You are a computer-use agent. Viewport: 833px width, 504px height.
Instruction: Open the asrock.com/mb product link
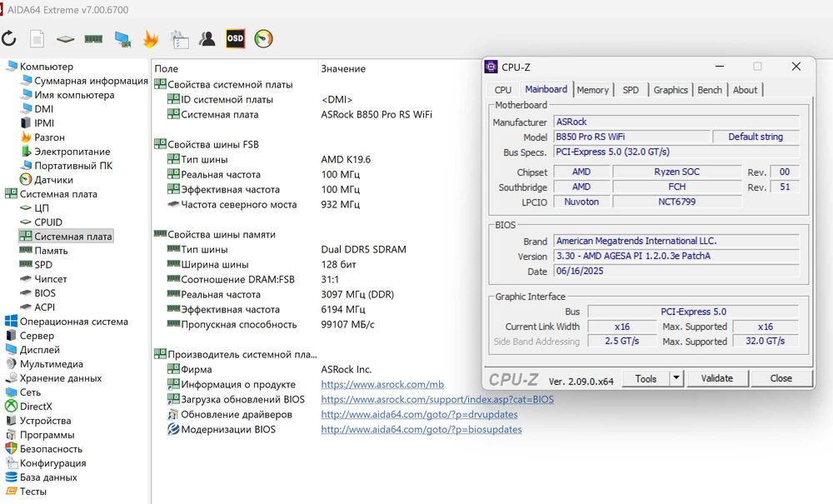coord(382,384)
